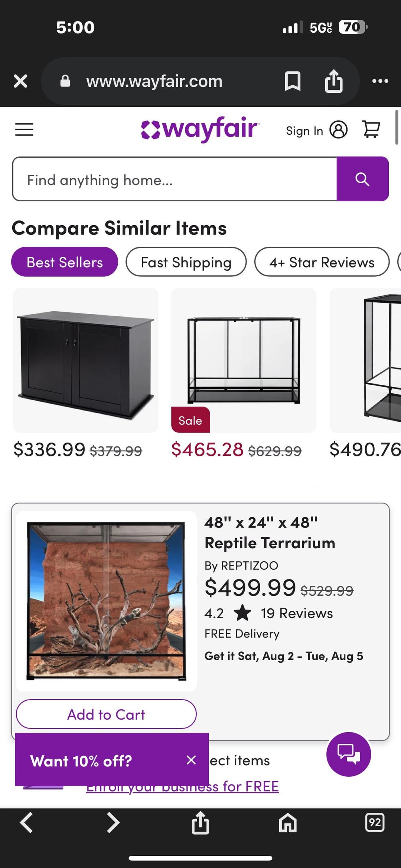The height and width of the screenshot is (868, 401).
Task: Open the 48" x 24" x 48" Reptile Terrarium title
Action: [270, 533]
